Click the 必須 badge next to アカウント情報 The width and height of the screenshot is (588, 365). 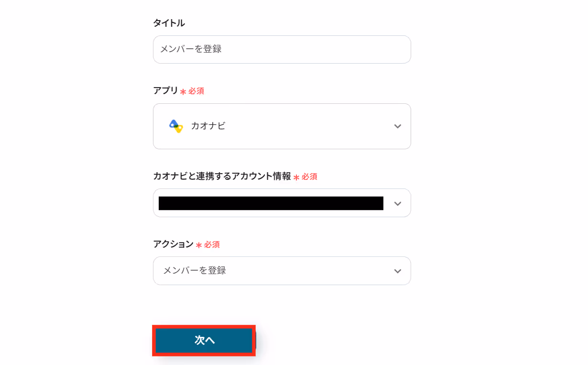[309, 177]
